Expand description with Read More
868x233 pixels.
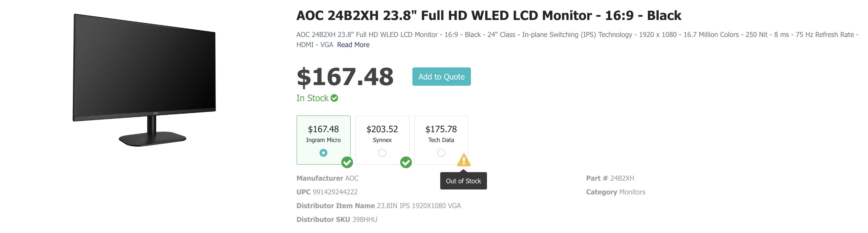point(353,45)
